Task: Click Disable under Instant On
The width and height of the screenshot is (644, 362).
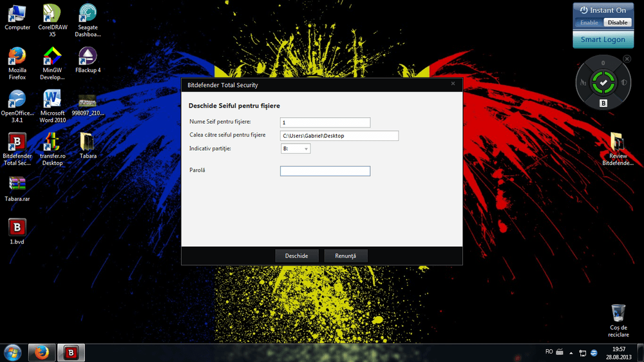Action: tap(618, 23)
